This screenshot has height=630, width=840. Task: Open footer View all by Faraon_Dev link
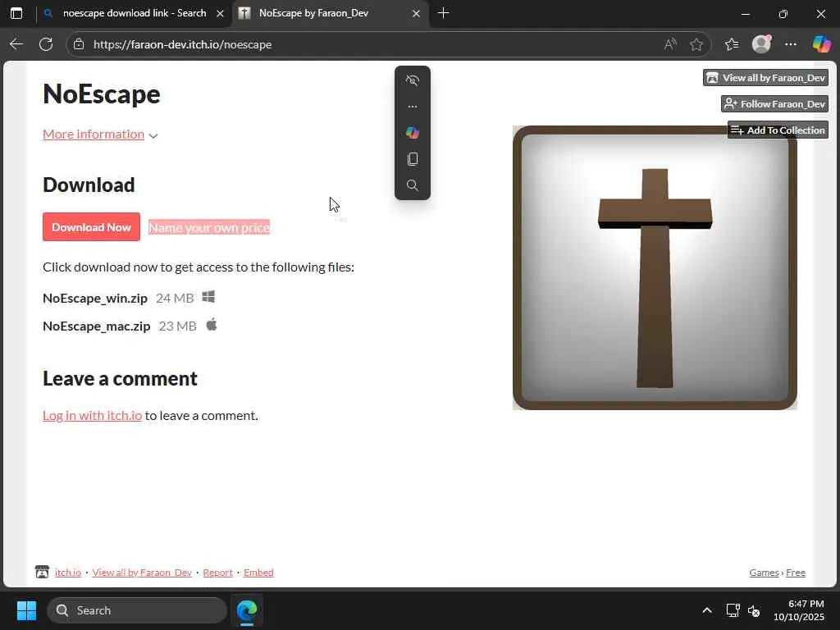[142, 573]
